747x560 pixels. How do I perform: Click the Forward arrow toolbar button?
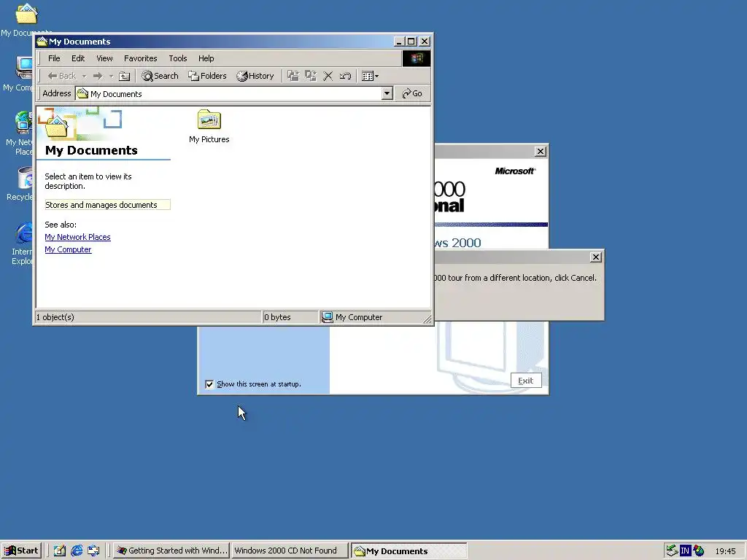[98, 76]
